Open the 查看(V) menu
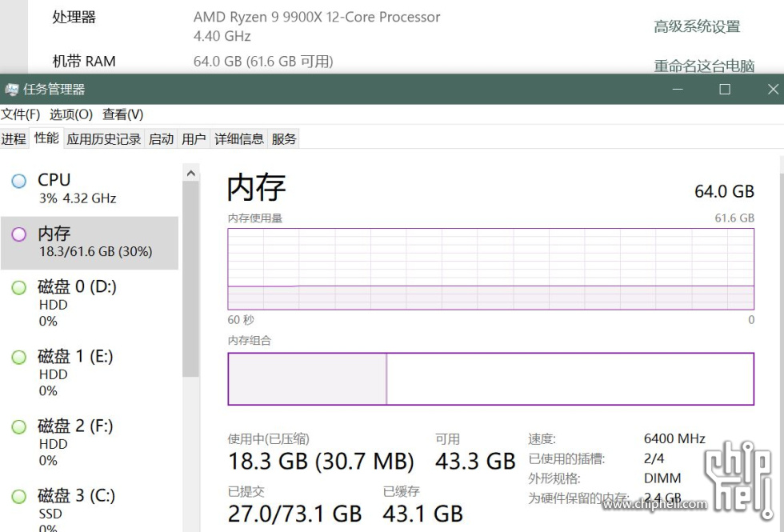Viewport: 784px width, 532px height. point(123,114)
